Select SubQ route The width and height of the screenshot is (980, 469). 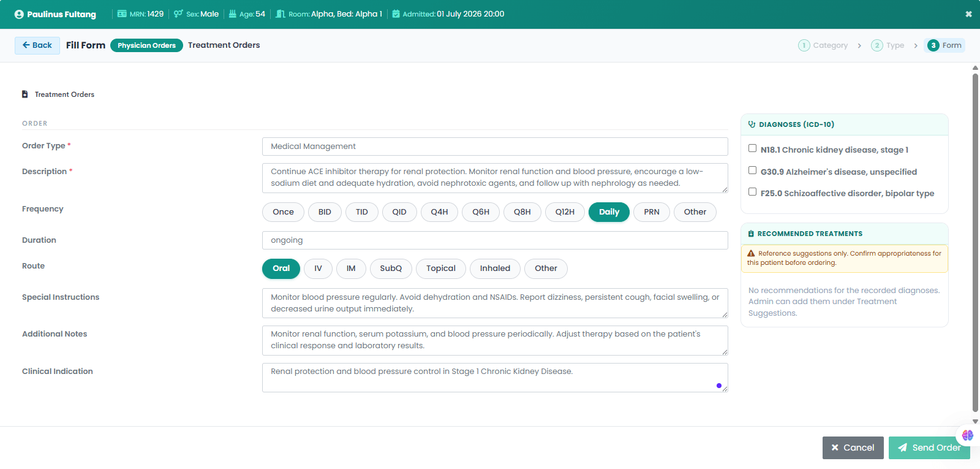[x=391, y=269]
